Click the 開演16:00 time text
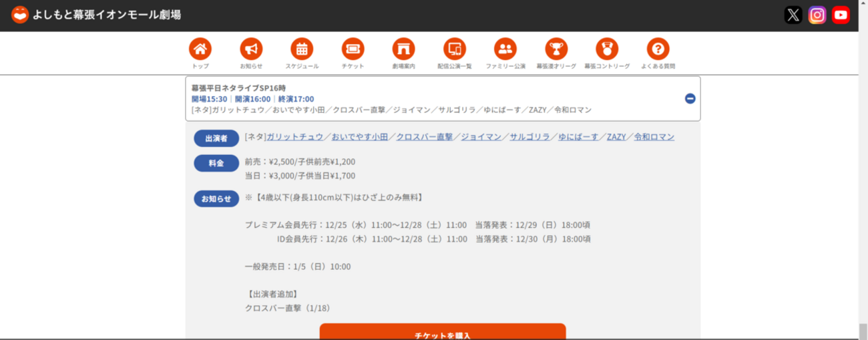 point(253,99)
